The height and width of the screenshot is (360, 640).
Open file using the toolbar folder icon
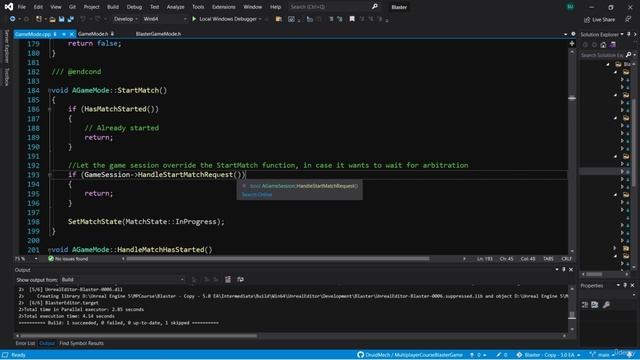52,19
